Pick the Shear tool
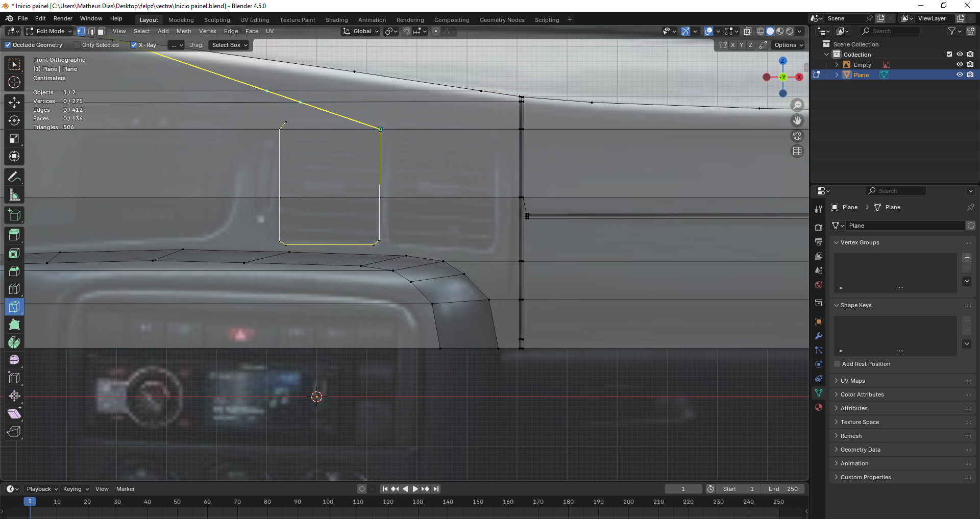Image resolution: width=980 pixels, height=519 pixels. (14, 414)
